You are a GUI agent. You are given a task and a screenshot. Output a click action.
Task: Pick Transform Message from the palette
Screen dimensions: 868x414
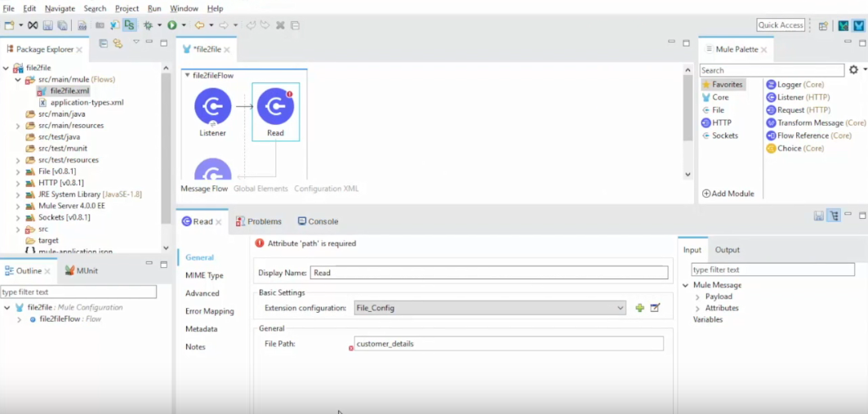pyautogui.click(x=816, y=122)
